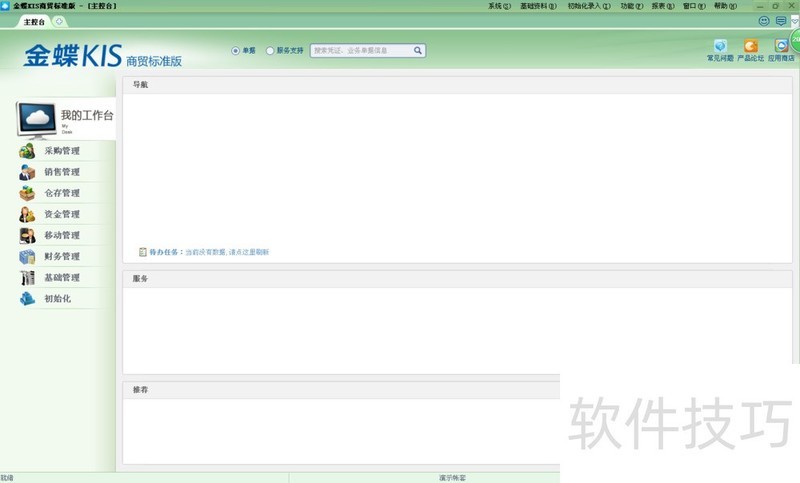Open the 系统 menu
Image resolution: width=800 pixels, height=483 pixels.
click(499, 6)
